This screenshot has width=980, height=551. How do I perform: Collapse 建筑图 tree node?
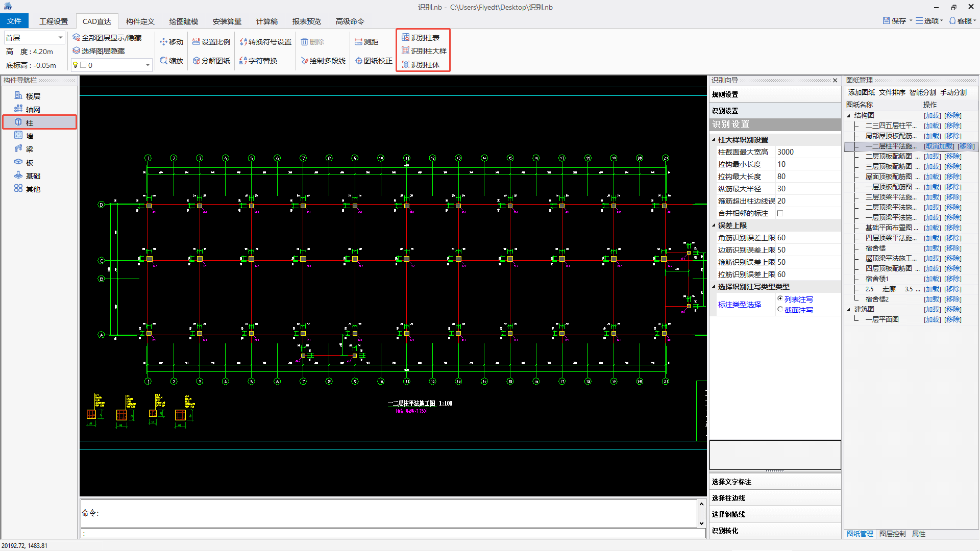tap(849, 310)
